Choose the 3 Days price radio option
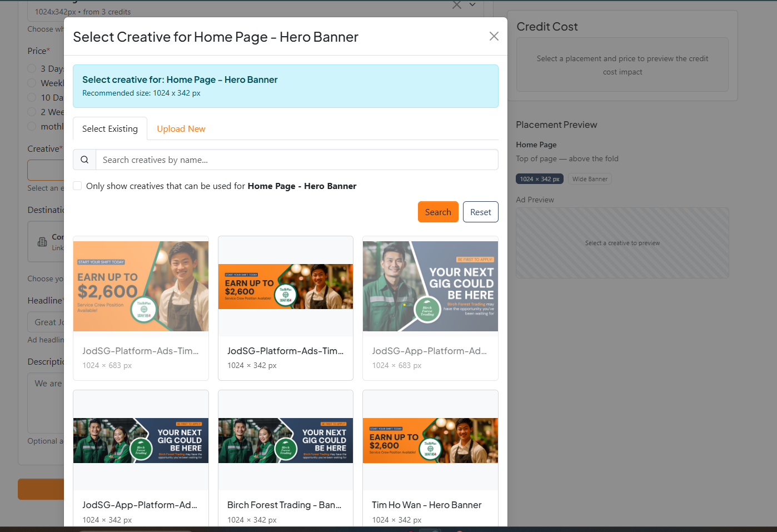The width and height of the screenshot is (777, 532). pyautogui.click(x=32, y=69)
